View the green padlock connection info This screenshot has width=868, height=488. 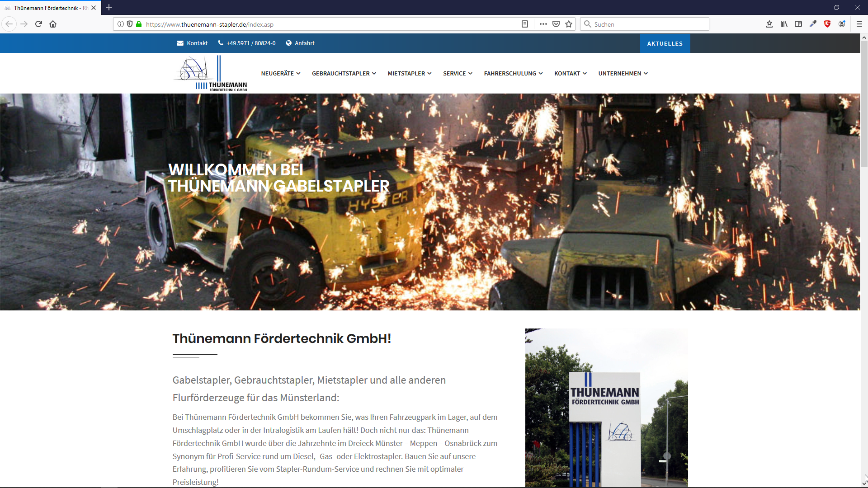139,24
